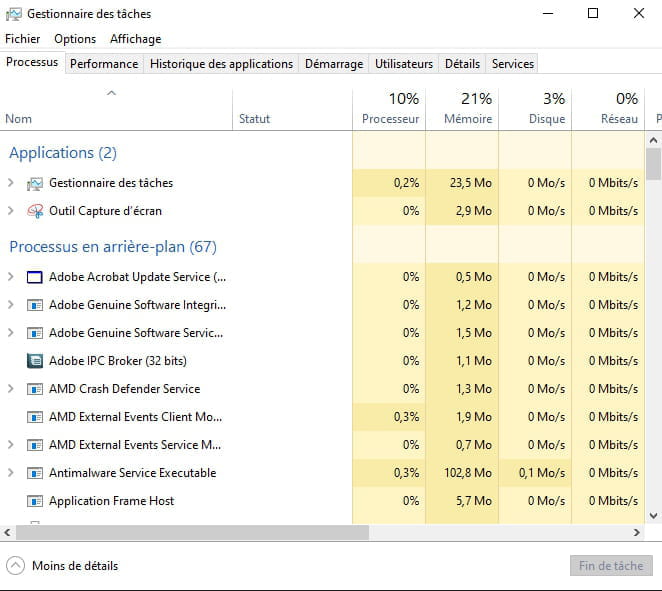
Task: Expand Adobe Genuine Software Service row
Action: 11,333
